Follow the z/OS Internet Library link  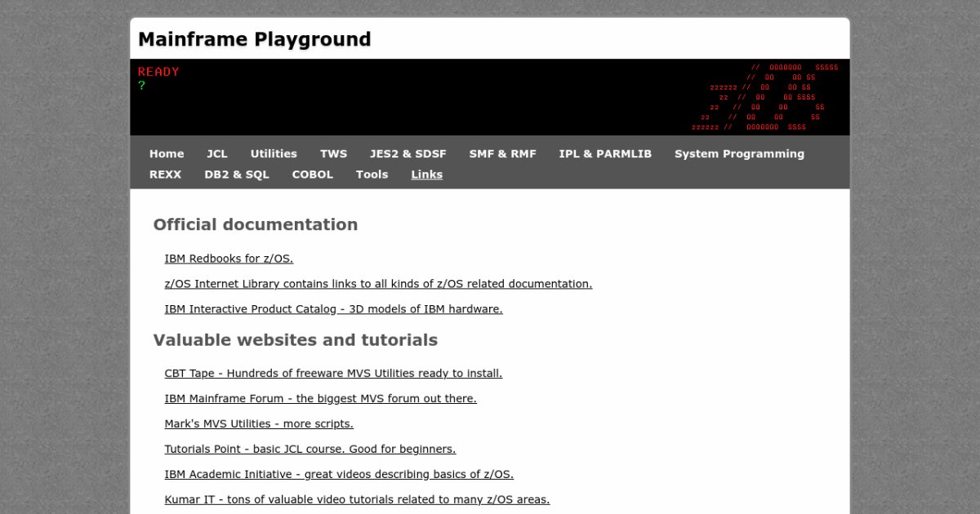click(x=378, y=284)
